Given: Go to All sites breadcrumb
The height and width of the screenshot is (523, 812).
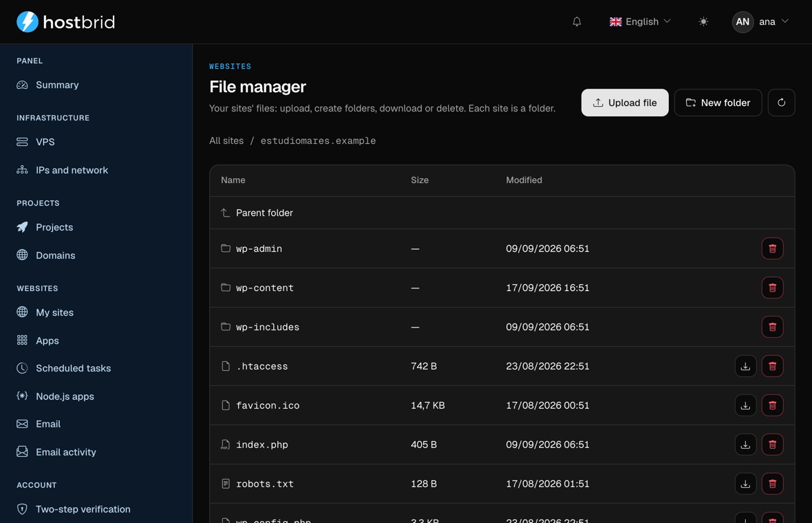Looking at the screenshot, I should point(226,141).
